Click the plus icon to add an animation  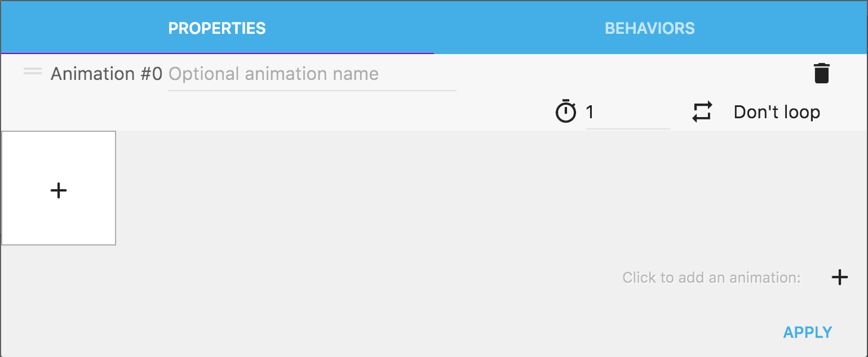[839, 277]
